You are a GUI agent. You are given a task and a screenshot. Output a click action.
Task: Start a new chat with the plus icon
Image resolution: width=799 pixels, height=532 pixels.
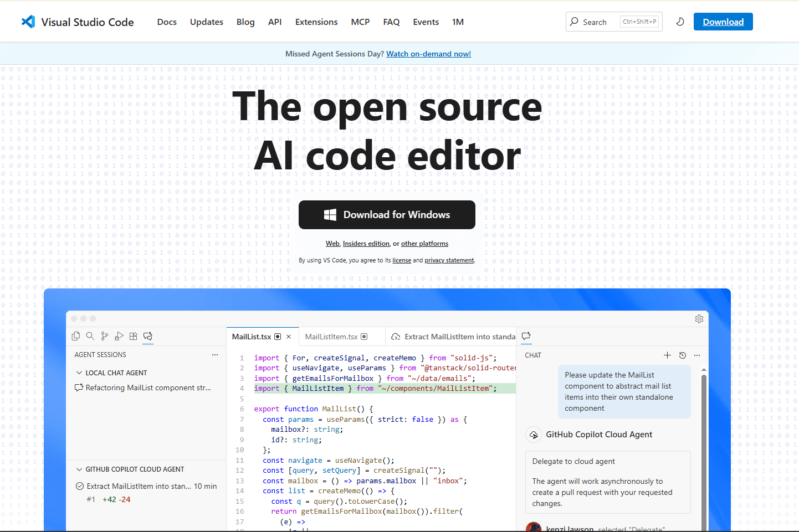(667, 355)
